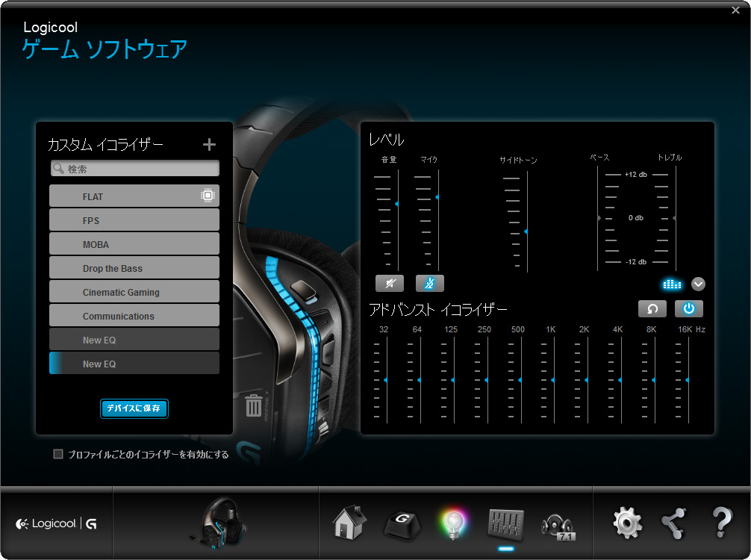
Task: Click the 64 Hz band slider
Action: coord(420,380)
